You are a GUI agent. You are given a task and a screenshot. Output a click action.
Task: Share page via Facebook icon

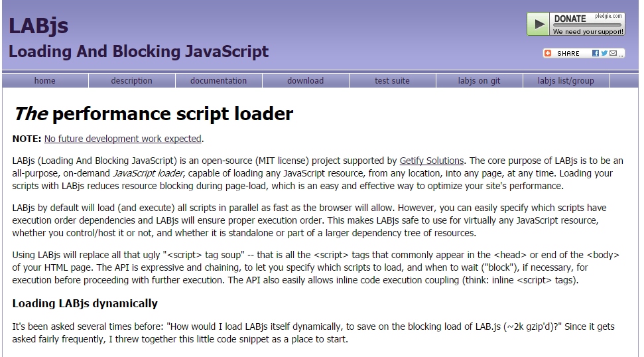point(596,53)
